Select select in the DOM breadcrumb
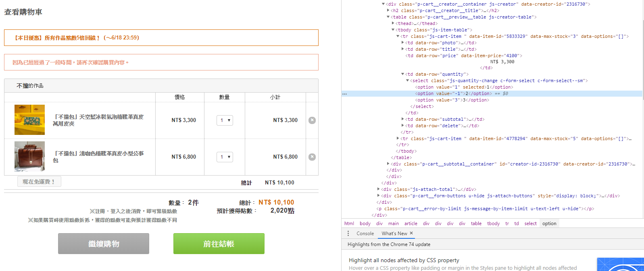Image resolution: width=644 pixels, height=271 pixels. [x=530, y=223]
